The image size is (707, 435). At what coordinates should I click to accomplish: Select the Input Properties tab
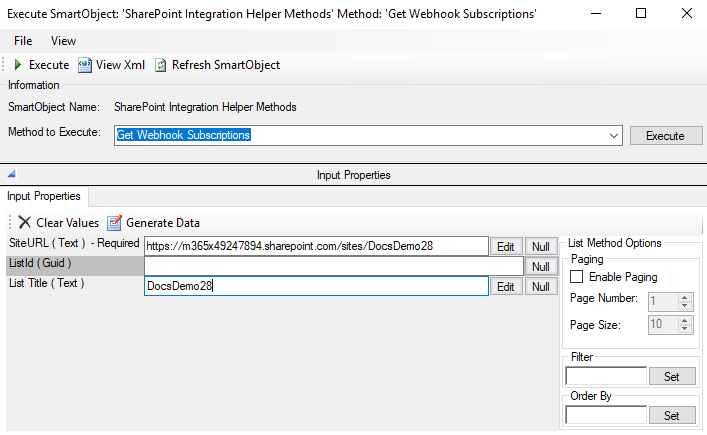(44, 196)
